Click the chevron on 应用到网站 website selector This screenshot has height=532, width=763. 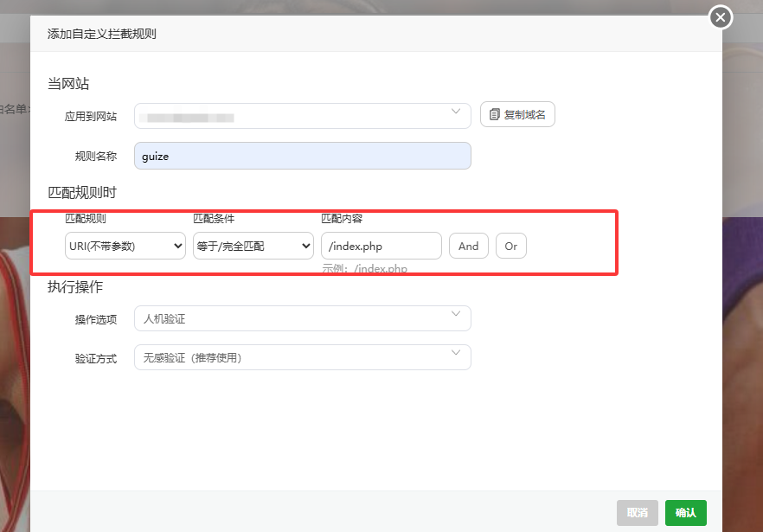[x=456, y=113]
